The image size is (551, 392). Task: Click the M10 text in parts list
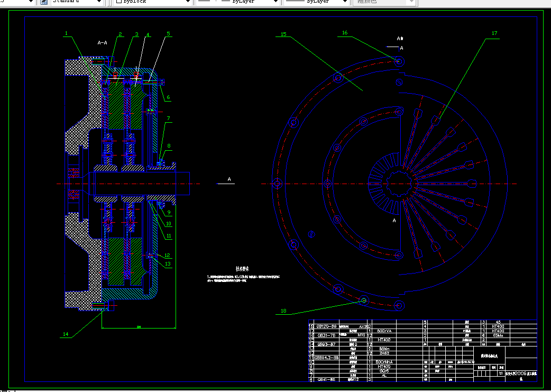point(361,335)
